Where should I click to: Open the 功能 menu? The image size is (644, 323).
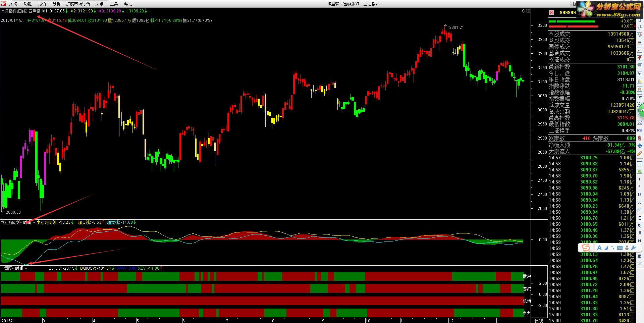pos(28,4)
